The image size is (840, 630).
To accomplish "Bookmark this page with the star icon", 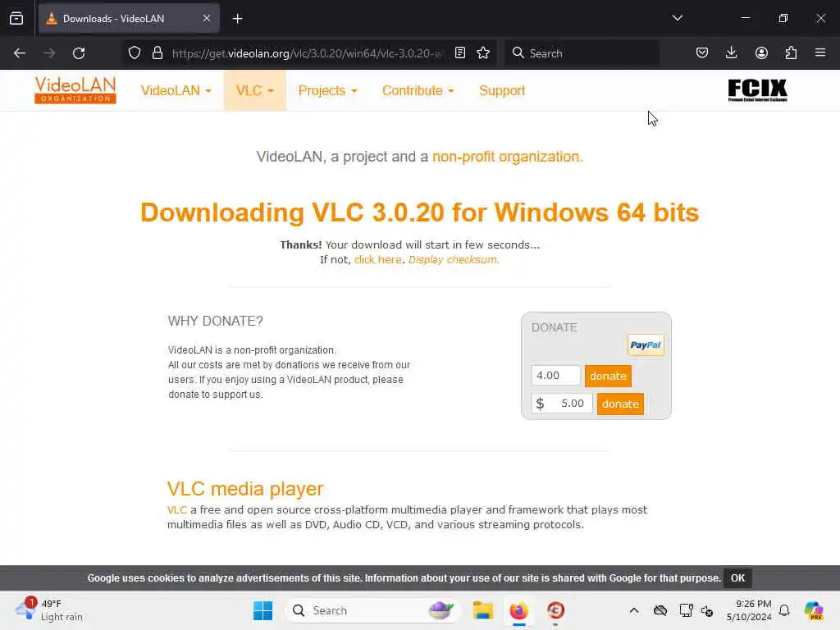I will (483, 52).
